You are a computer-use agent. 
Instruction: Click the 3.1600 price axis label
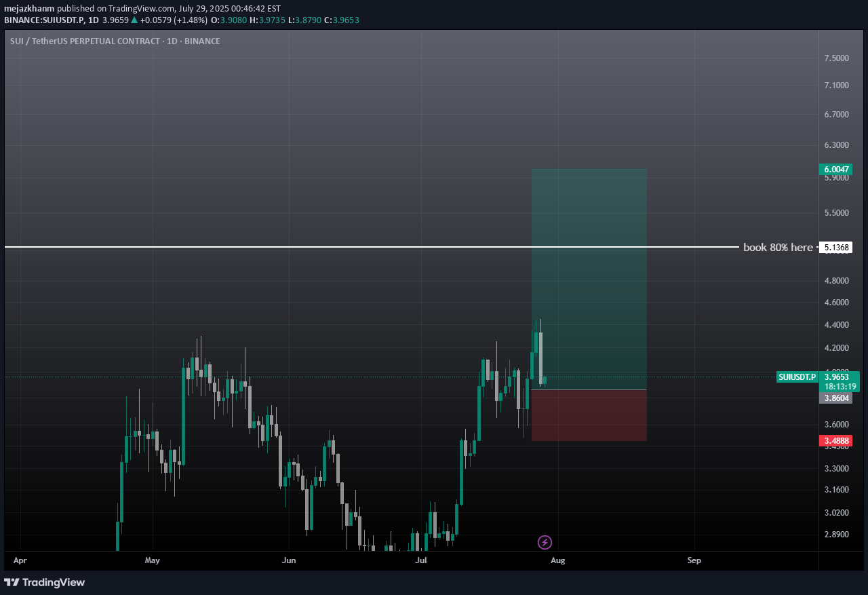(836, 490)
